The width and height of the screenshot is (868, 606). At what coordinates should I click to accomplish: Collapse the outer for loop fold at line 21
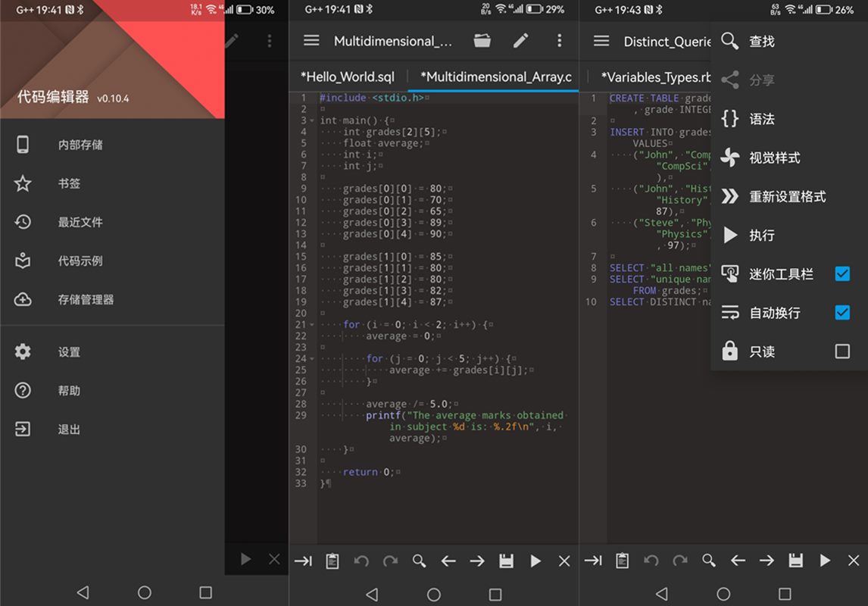click(x=311, y=325)
